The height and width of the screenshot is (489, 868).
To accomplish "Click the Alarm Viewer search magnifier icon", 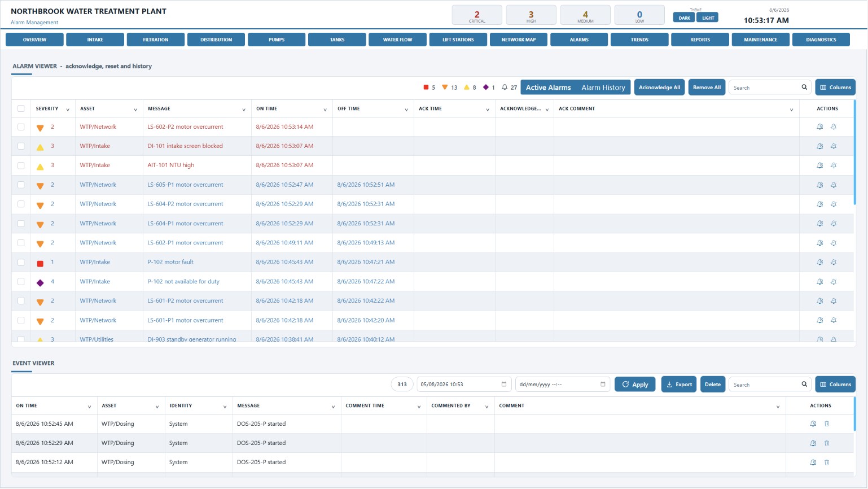I will coord(804,87).
